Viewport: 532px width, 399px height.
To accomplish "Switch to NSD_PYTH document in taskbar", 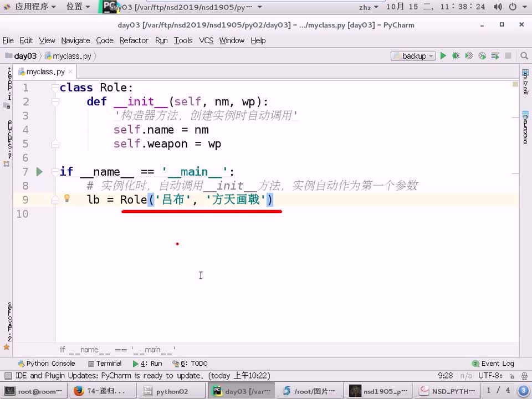I will (447, 391).
